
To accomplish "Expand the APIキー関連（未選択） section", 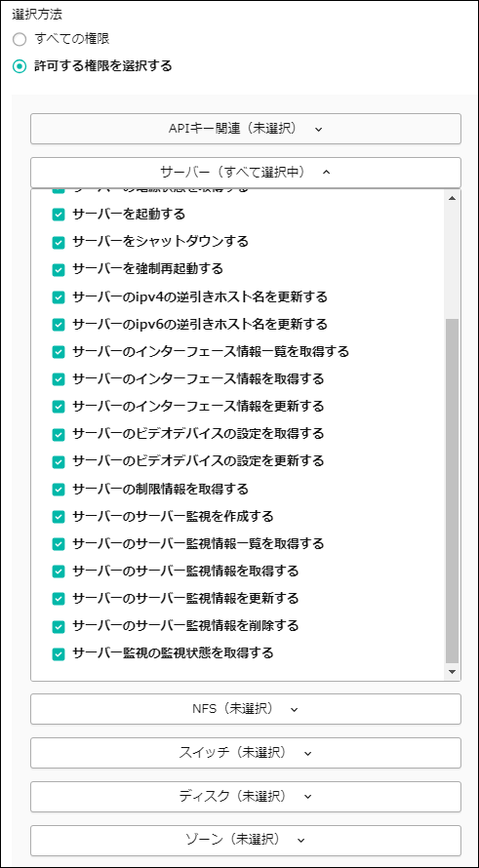I will 245,129.
